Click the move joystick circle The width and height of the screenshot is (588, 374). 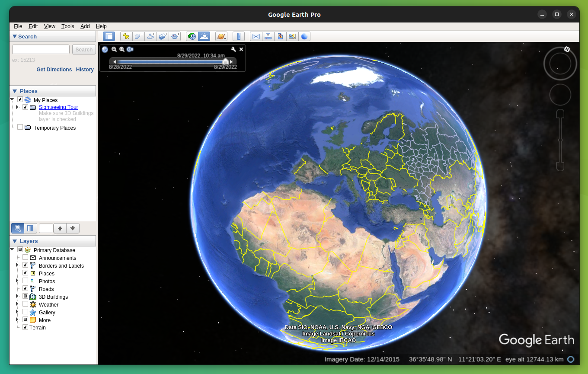point(560,95)
